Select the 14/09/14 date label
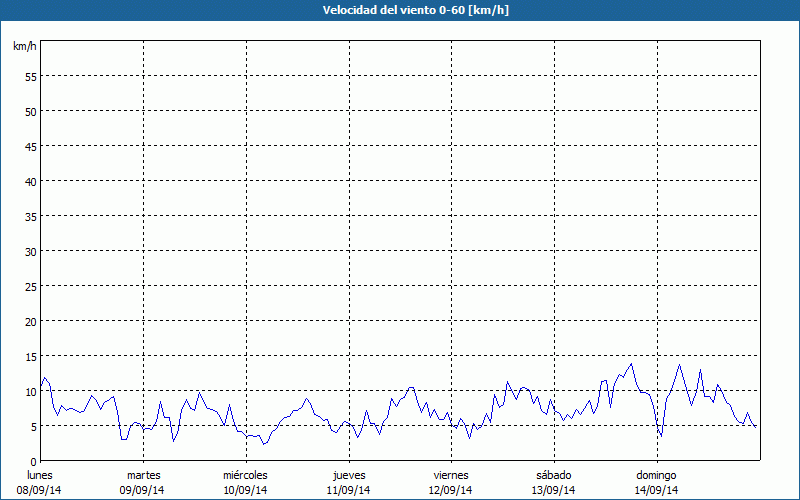Image resolution: width=800 pixels, height=500 pixels. click(656, 490)
